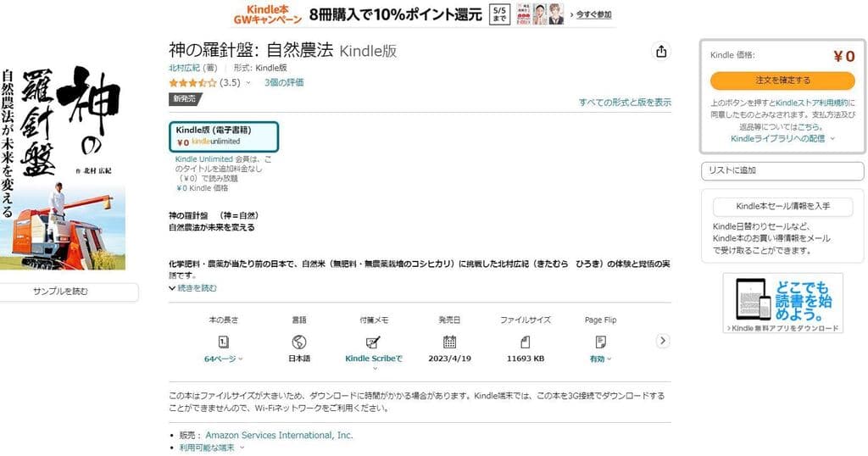
Task: Click the 2023/4/19 release date text
Action: [449, 359]
